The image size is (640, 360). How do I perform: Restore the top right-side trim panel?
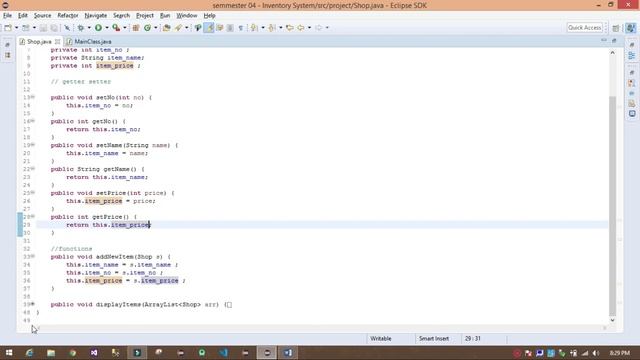632,45
